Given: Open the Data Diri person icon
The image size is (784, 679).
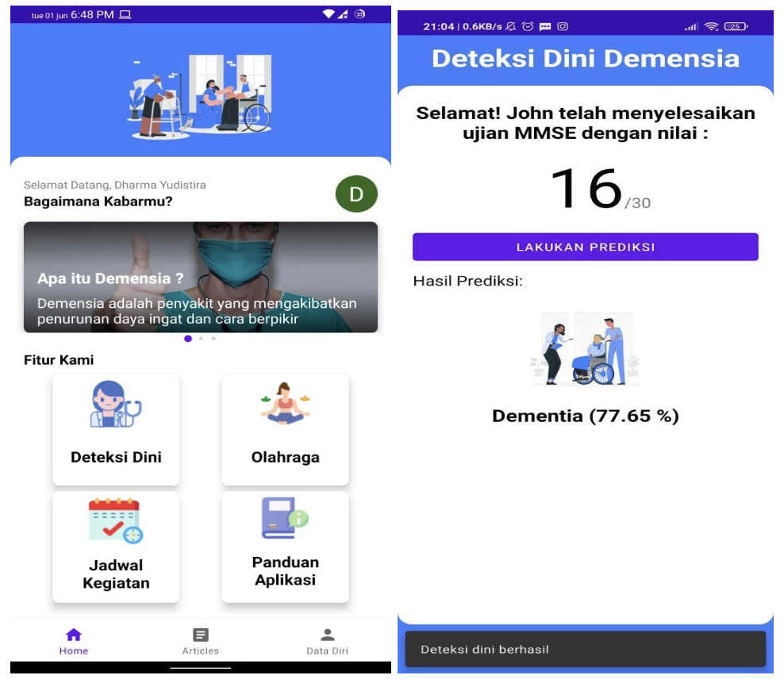Looking at the screenshot, I should pos(327,635).
